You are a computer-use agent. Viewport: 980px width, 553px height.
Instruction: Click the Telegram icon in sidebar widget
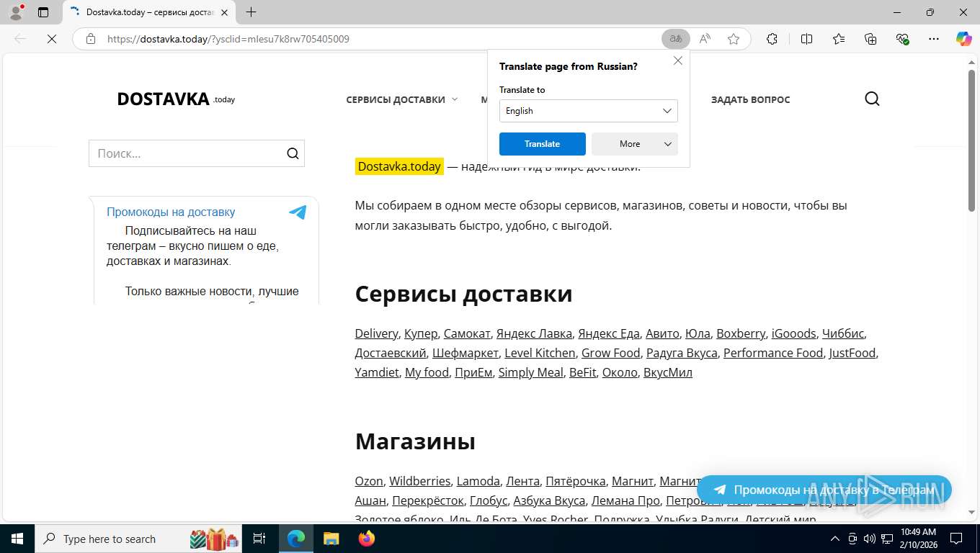coord(298,212)
